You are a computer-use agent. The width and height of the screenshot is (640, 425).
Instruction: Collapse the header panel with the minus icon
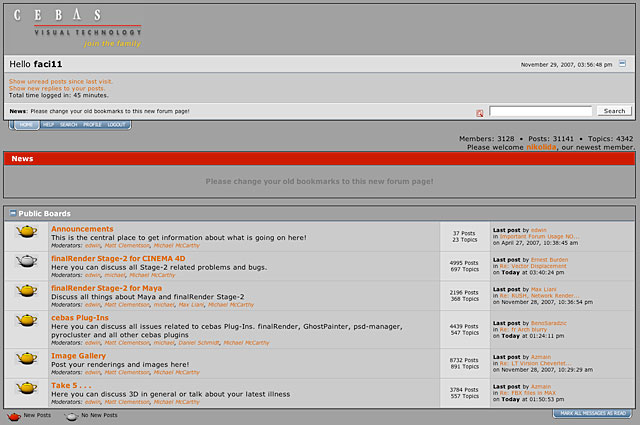(622, 64)
